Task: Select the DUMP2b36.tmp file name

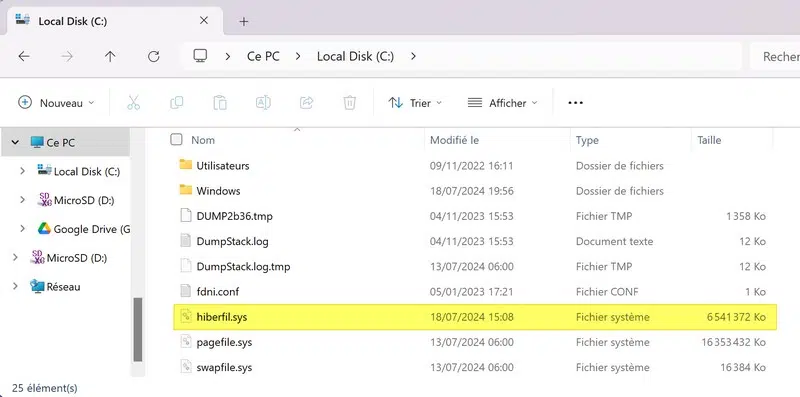Action: (x=235, y=216)
